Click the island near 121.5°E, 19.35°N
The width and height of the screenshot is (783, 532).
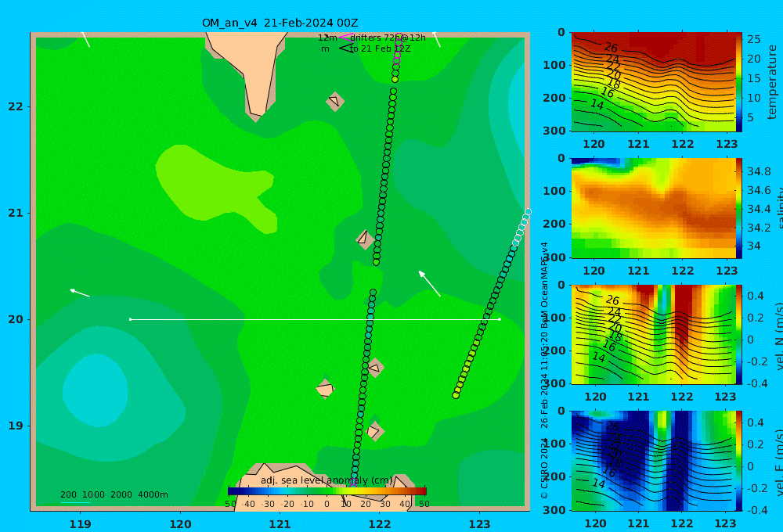325,389
